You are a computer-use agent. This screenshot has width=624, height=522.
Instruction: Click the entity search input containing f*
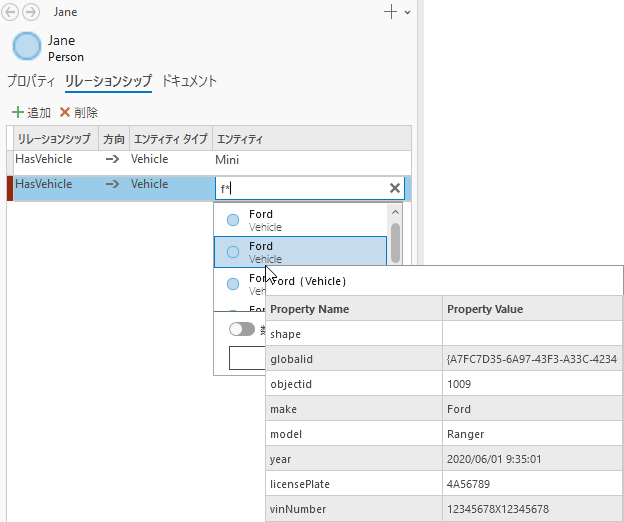pos(298,188)
